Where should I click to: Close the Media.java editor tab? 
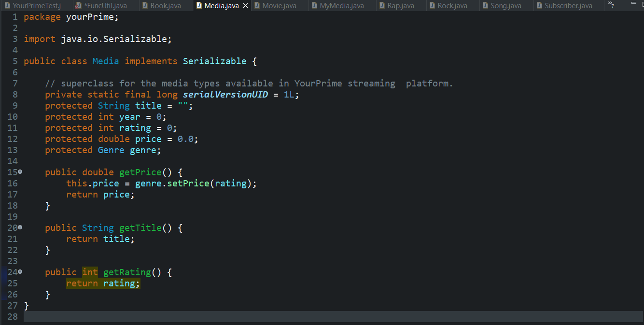click(245, 5)
